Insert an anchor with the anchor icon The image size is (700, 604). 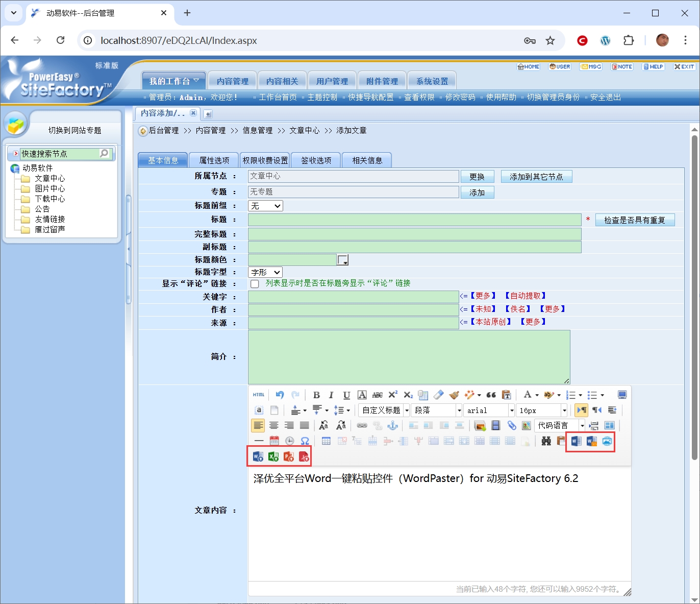pyautogui.click(x=392, y=425)
